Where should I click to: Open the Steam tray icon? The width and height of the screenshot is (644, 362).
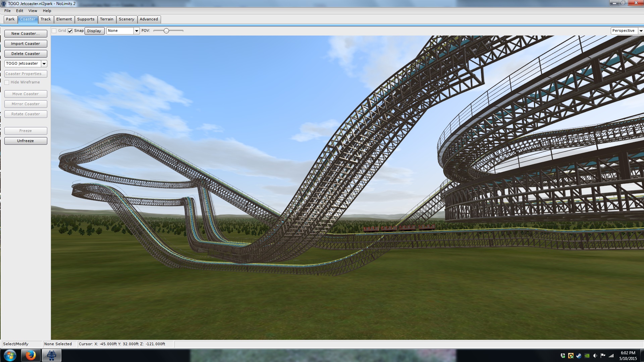pos(579,356)
